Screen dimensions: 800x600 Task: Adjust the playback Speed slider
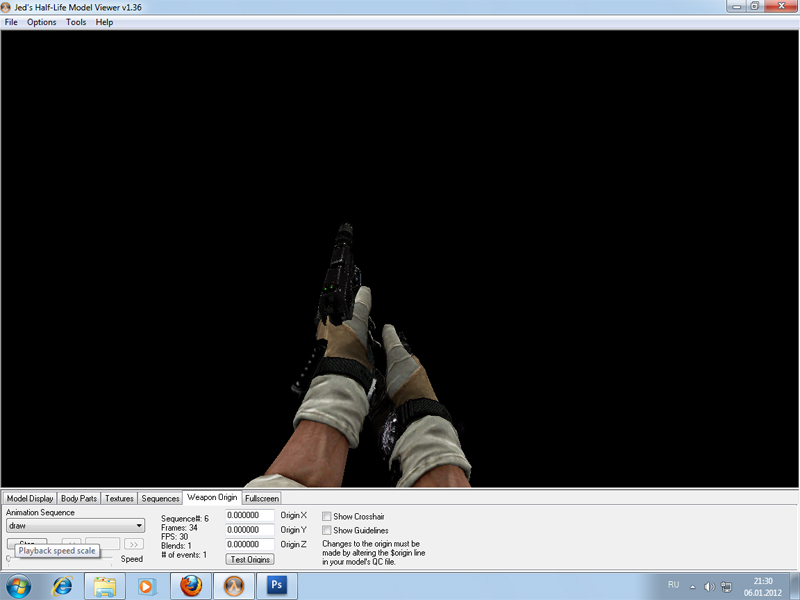pyautogui.click(x=60, y=559)
